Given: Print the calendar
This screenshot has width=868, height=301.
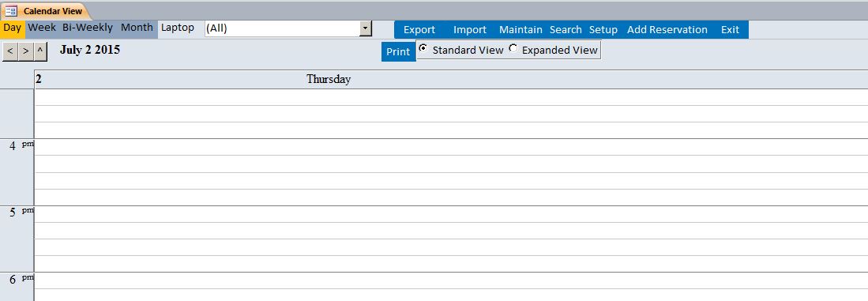Looking at the screenshot, I should coord(398,51).
